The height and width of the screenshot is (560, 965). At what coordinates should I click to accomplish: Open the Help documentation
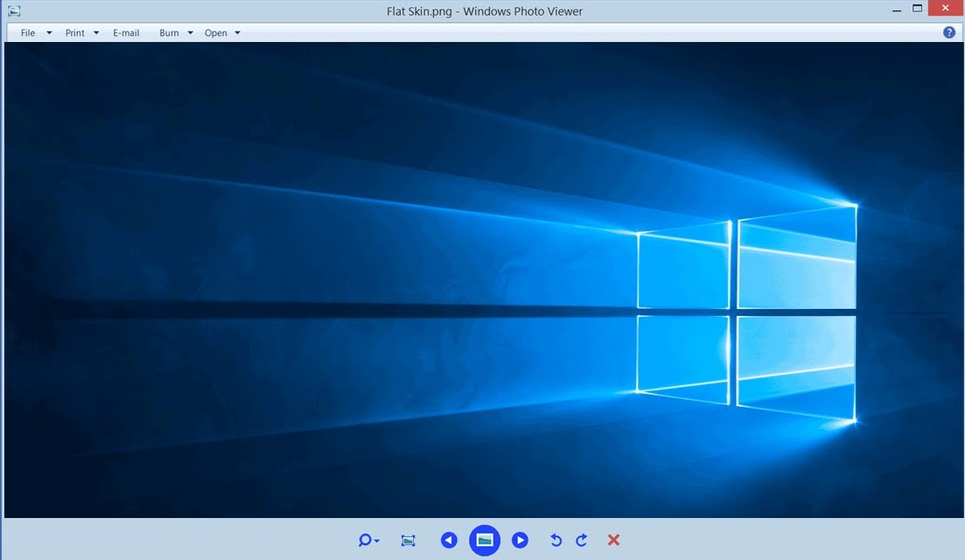948,31
